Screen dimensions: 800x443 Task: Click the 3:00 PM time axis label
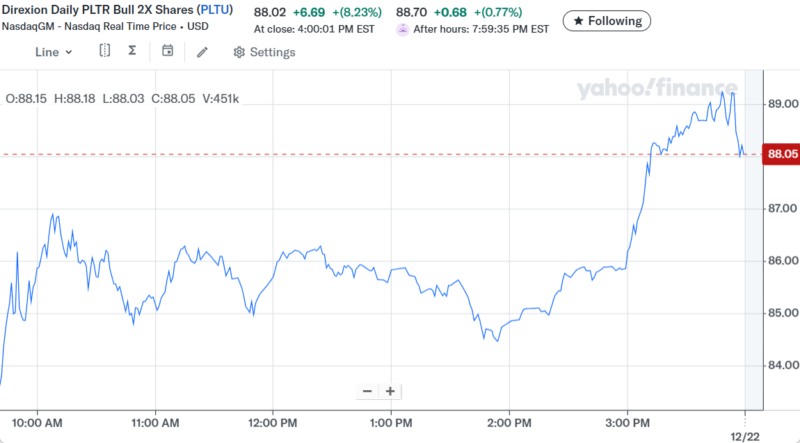pyautogui.click(x=627, y=421)
